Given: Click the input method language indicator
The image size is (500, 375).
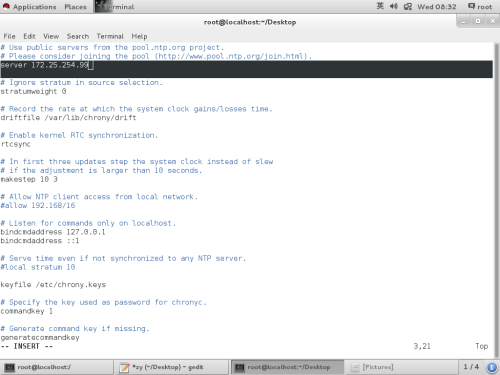Looking at the screenshot, I should coord(380,6).
